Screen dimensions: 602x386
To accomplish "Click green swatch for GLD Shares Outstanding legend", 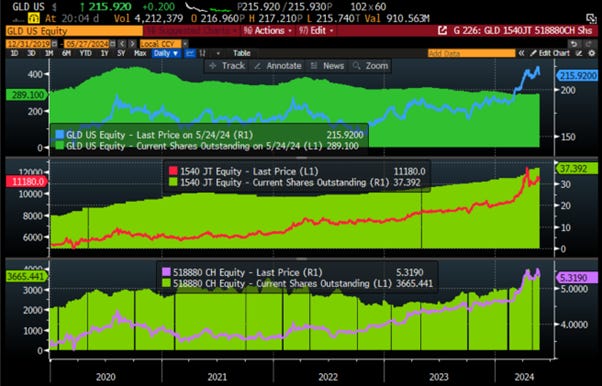I will coord(60,146).
